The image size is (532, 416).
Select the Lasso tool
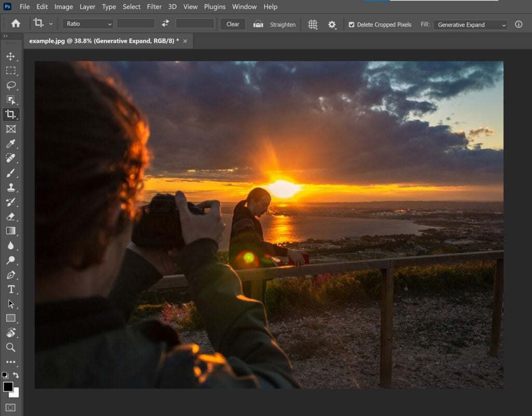click(11, 86)
